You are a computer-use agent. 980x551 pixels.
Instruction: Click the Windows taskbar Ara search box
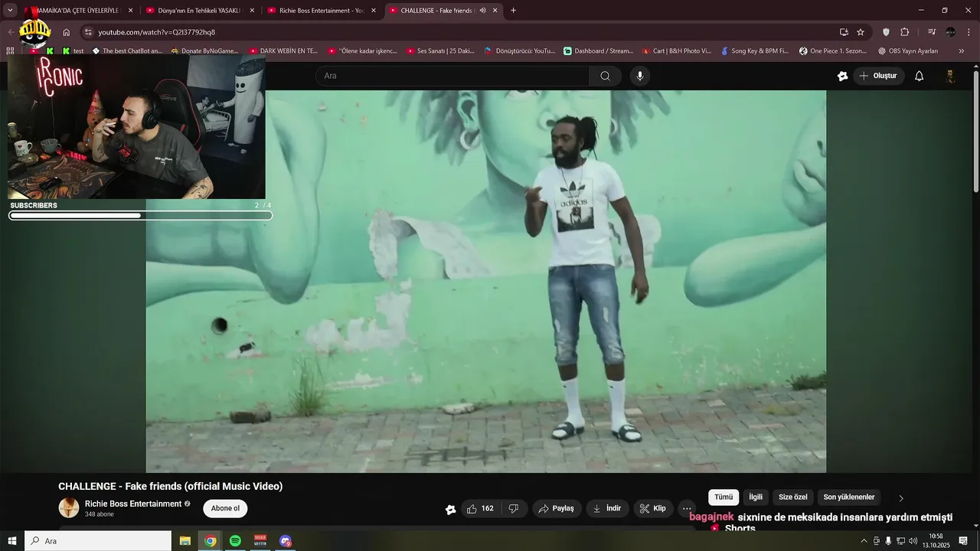98,541
